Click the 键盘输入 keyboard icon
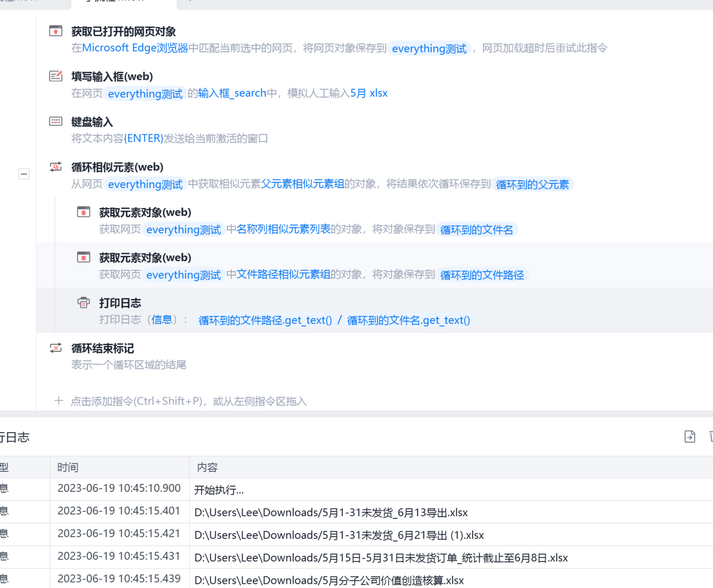The height and width of the screenshot is (588, 713). pos(55,122)
